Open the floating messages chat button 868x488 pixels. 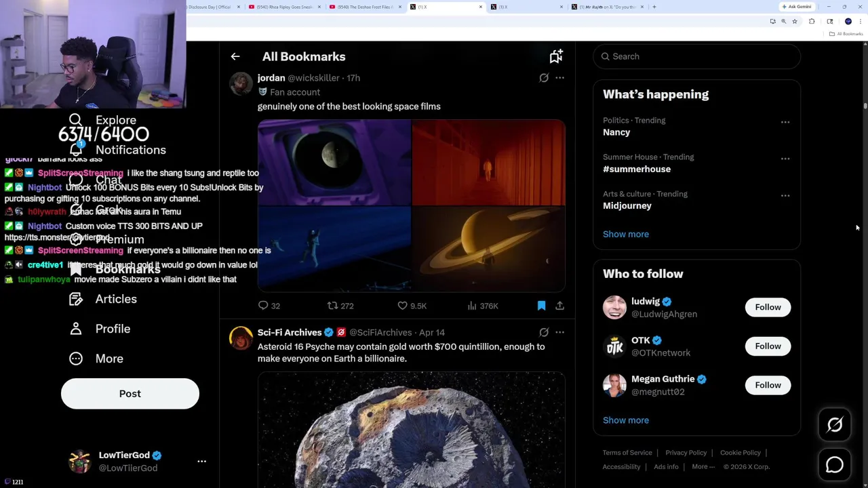coord(835,465)
